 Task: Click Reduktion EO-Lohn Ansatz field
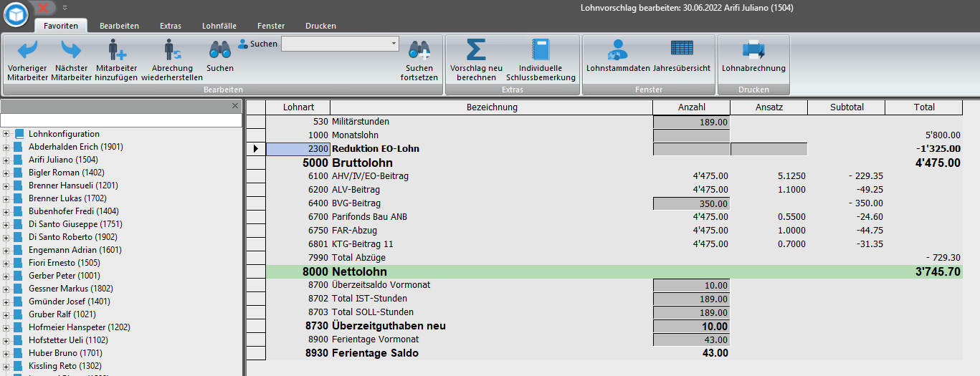click(769, 149)
